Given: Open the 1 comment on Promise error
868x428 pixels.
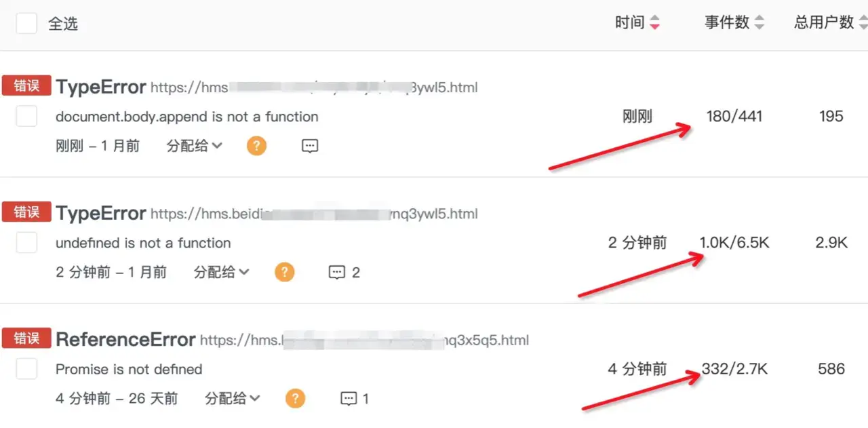Looking at the screenshot, I should (x=355, y=399).
